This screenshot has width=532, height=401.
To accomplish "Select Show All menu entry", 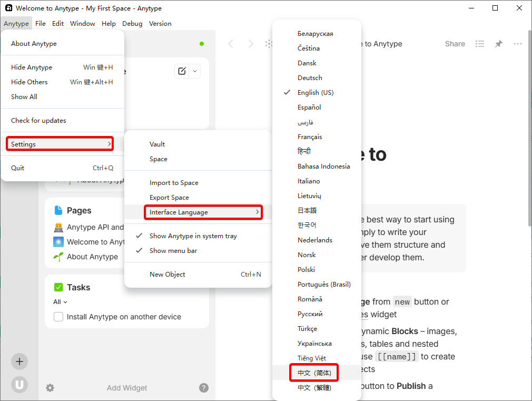I will click(63, 97).
